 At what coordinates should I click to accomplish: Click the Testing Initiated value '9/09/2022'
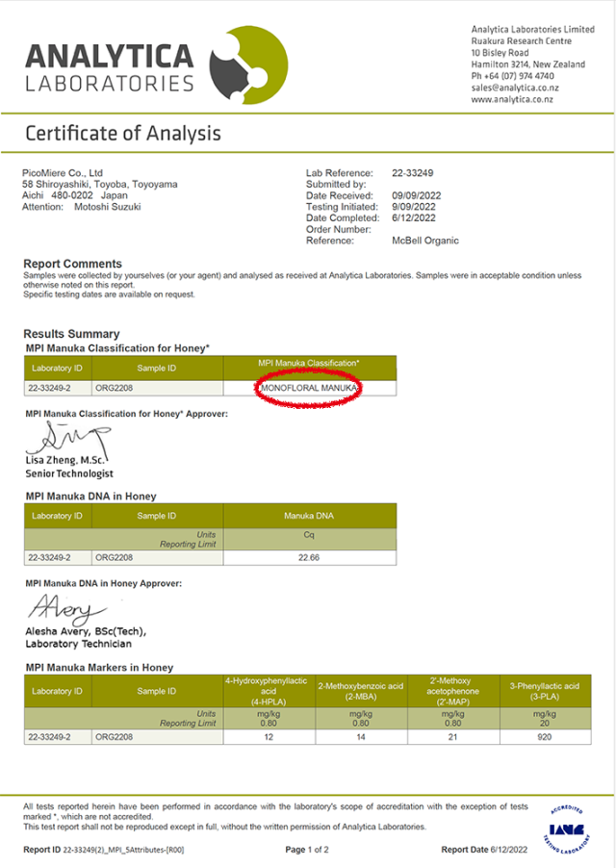pos(414,207)
